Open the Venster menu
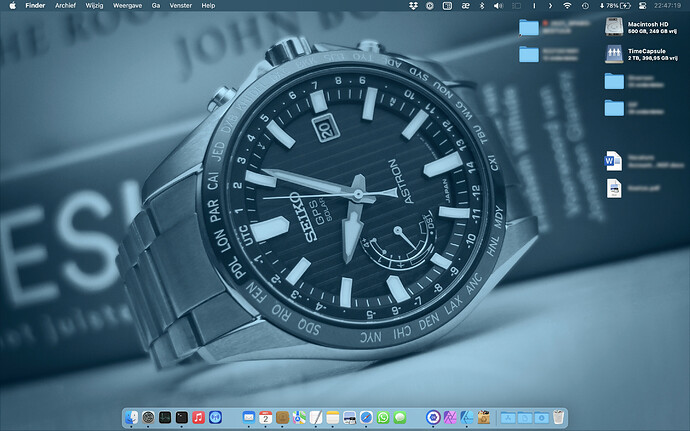 pos(180,6)
